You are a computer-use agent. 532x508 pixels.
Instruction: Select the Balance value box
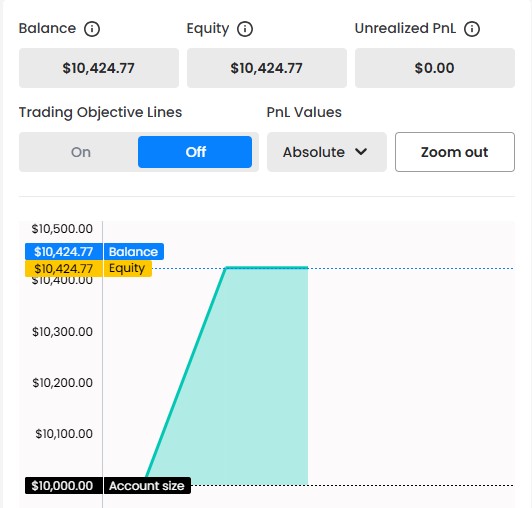(x=99, y=68)
